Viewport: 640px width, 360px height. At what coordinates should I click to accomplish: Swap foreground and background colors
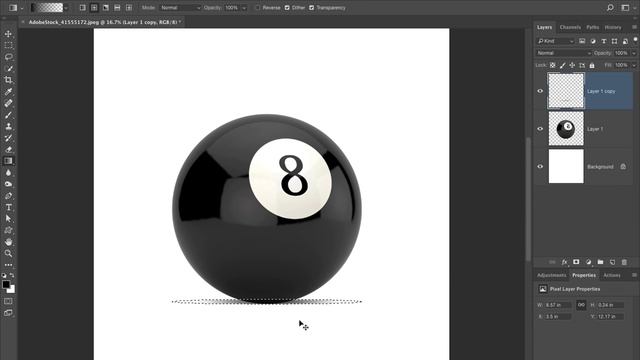[12, 276]
